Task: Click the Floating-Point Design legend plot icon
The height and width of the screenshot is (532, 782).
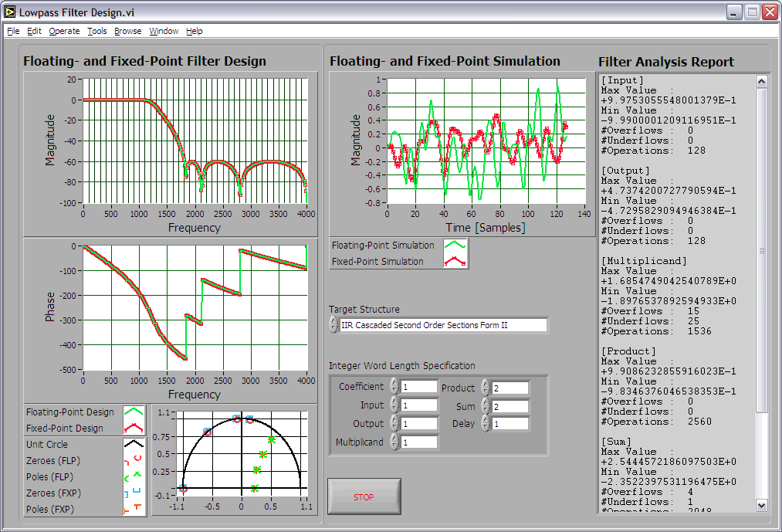Action: click(x=134, y=412)
